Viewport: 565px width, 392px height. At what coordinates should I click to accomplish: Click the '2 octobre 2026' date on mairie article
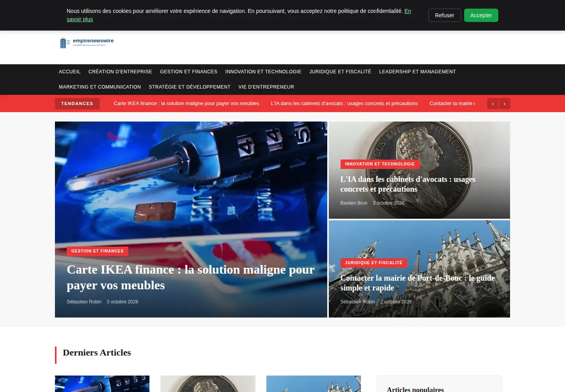396,302
